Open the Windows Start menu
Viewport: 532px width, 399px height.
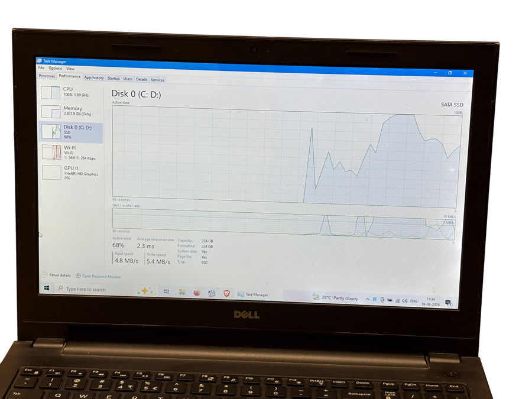(x=47, y=288)
